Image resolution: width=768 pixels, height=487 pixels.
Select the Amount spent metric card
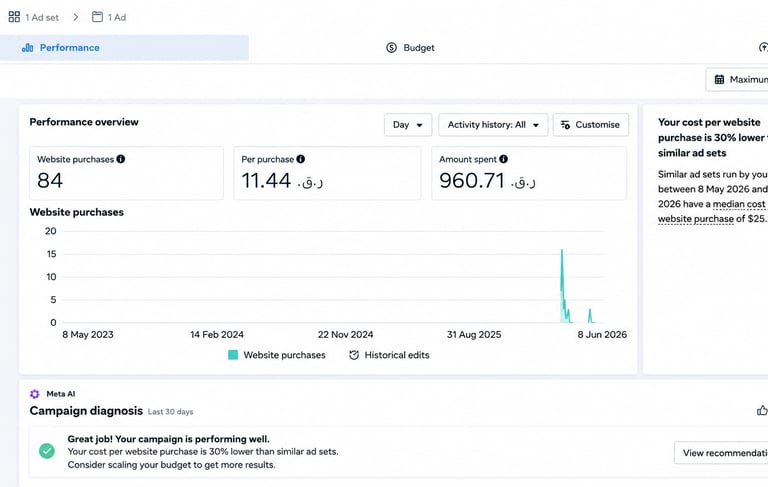coord(529,173)
